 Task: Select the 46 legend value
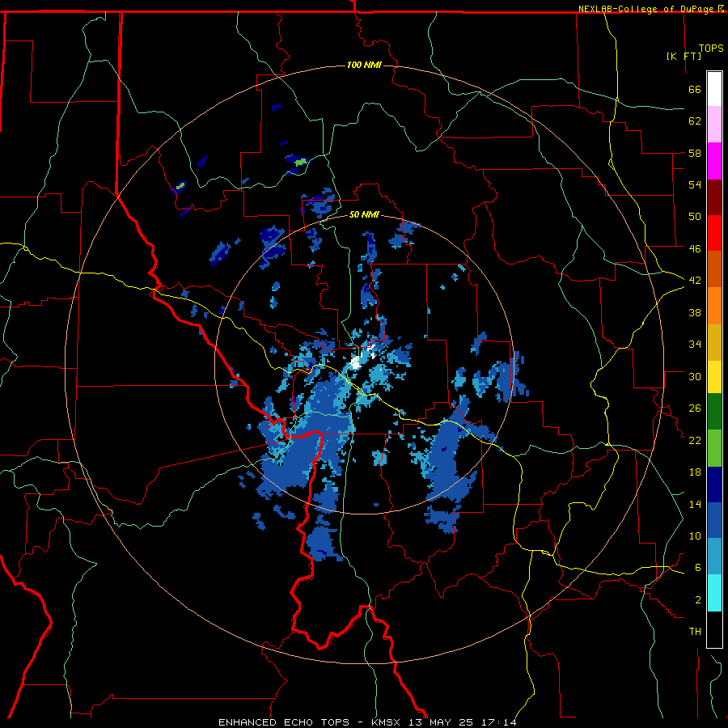point(695,249)
